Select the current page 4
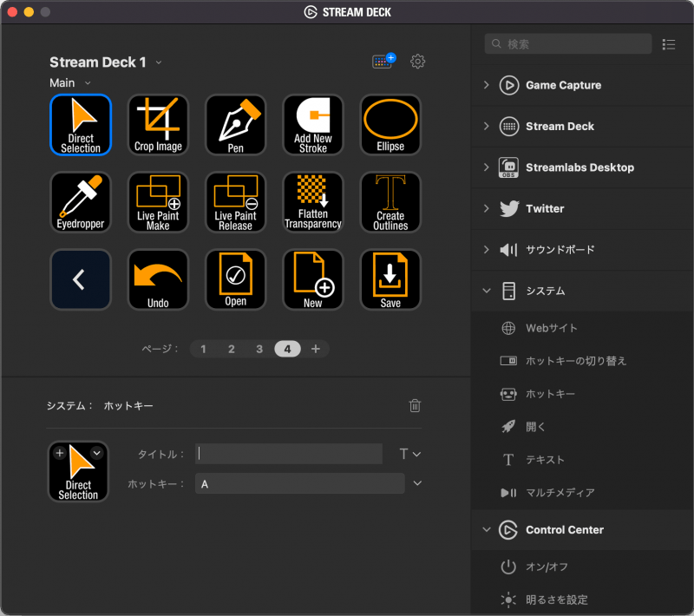Image resolution: width=694 pixels, height=616 pixels. 287,349
